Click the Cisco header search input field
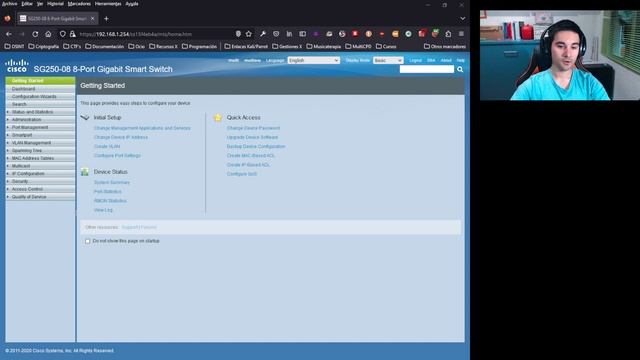Screen dimensions: 640x360 tap(427, 69)
